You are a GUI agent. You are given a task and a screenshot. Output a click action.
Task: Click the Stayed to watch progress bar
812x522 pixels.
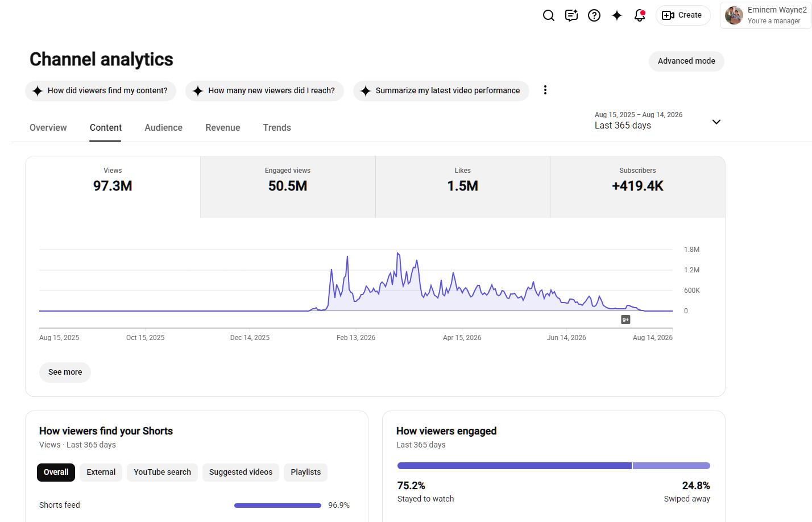point(514,466)
